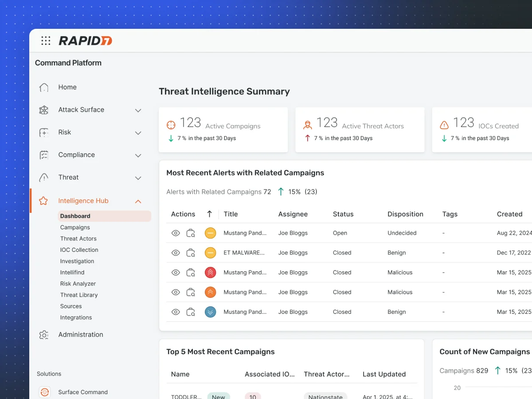Viewport: 532px width, 399px height.
Task: Toggle eye view icon for the Open alert
Action: [176, 233]
